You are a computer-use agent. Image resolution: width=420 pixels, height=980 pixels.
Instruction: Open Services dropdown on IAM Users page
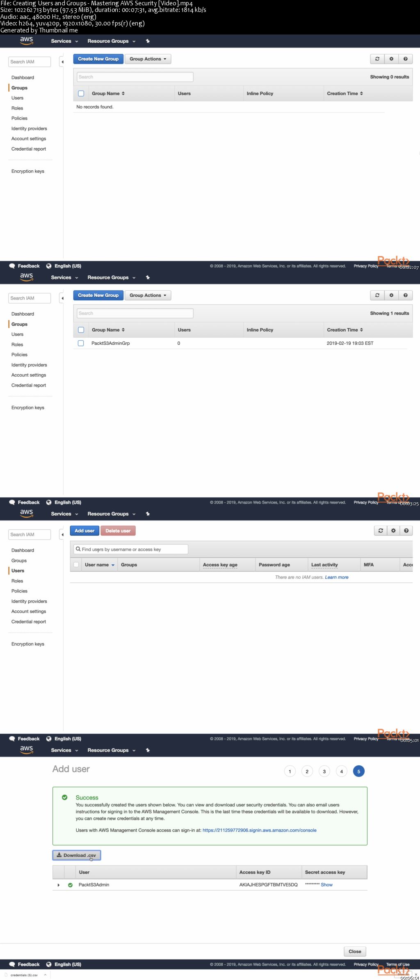(x=64, y=514)
